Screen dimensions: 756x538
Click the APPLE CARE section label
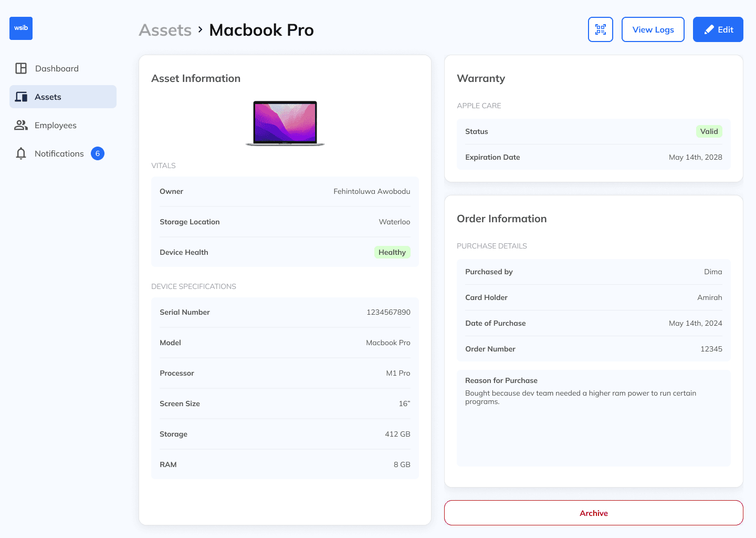point(479,106)
